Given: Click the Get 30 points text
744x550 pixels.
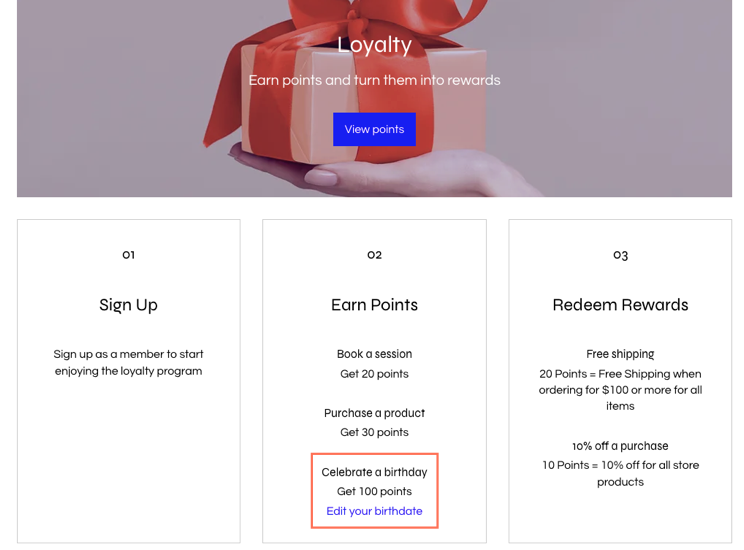Looking at the screenshot, I should point(374,432).
